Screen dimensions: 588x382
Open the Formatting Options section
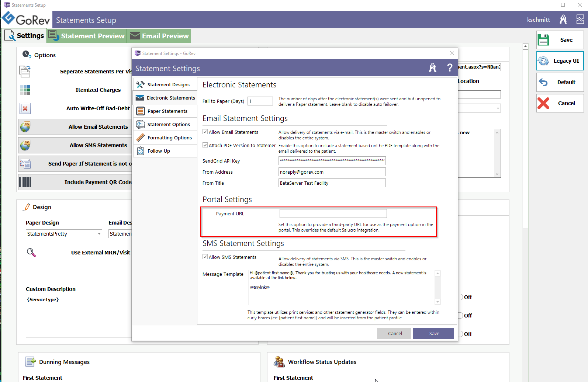(x=165, y=138)
